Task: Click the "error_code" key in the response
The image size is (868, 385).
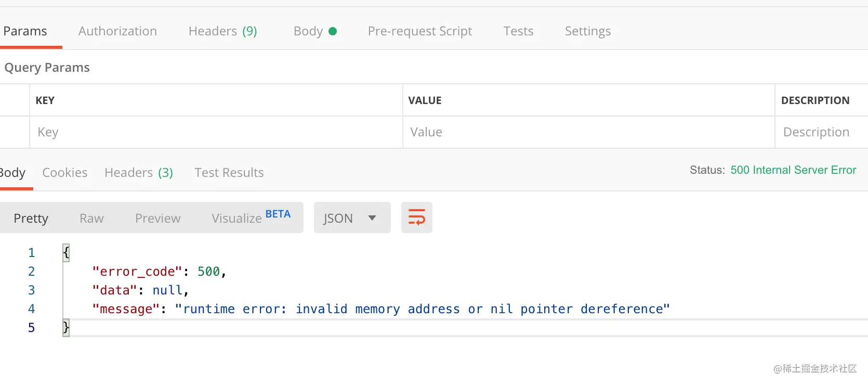Action: click(x=137, y=272)
